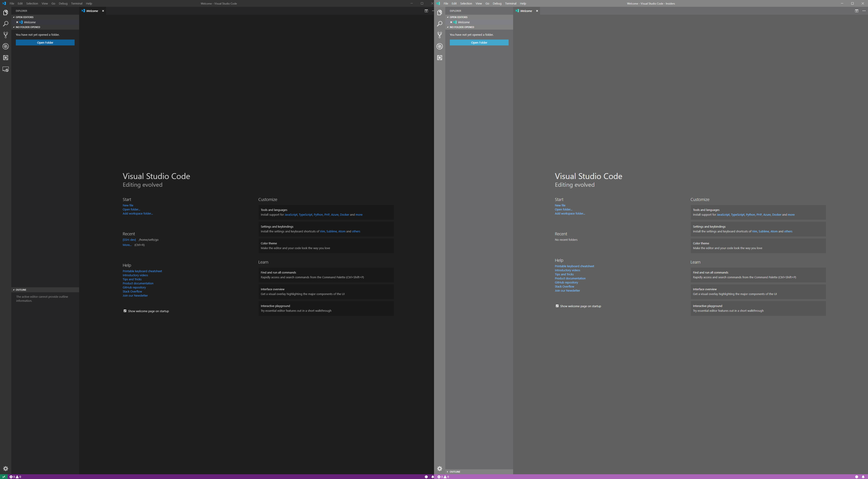
Task: Open Find and run all commands card, Insiders
Action: click(758, 275)
